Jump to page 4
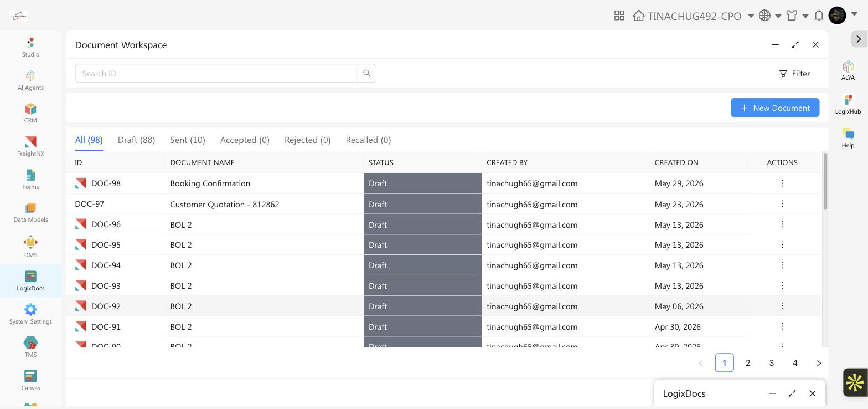Viewport: 868px width, 409px height. 795,363
